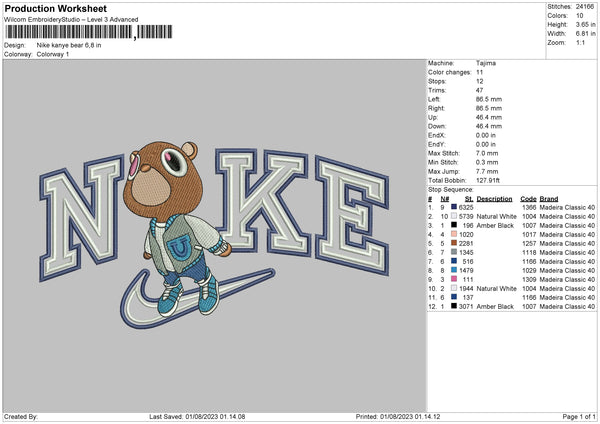Click the pink swatch in stop row 9
The image size is (600, 424).
click(x=454, y=279)
